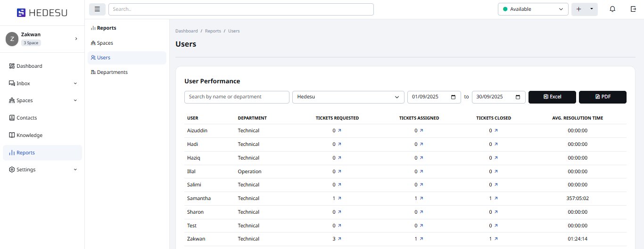644x249 pixels.
Task: Click the HEDESU logo
Action: pyautogui.click(x=42, y=13)
